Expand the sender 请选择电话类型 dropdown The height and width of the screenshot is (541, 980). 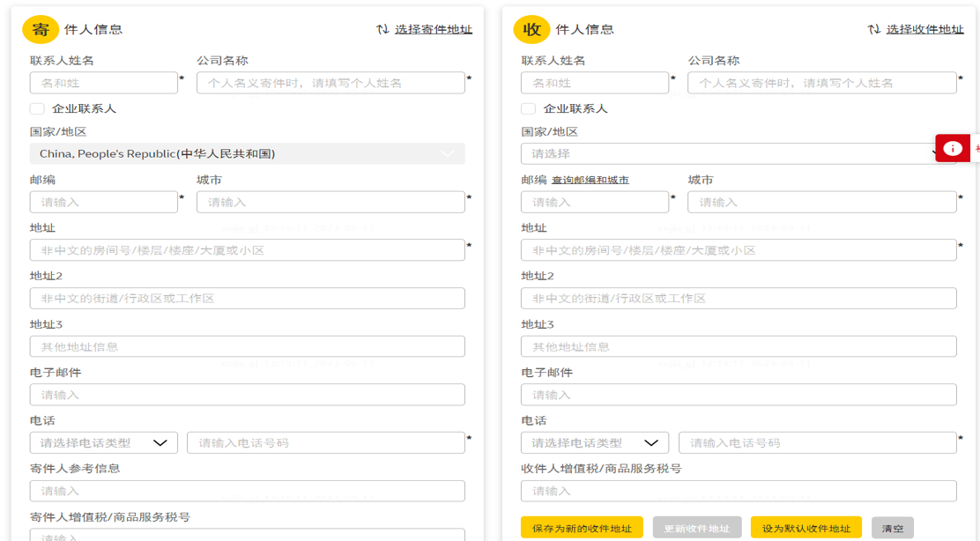point(104,443)
